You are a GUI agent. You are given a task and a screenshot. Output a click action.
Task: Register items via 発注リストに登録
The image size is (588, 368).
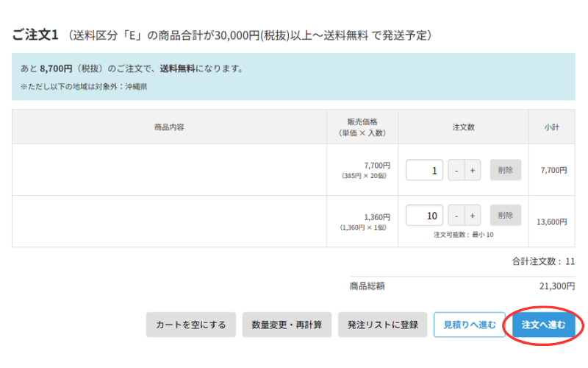(x=382, y=325)
